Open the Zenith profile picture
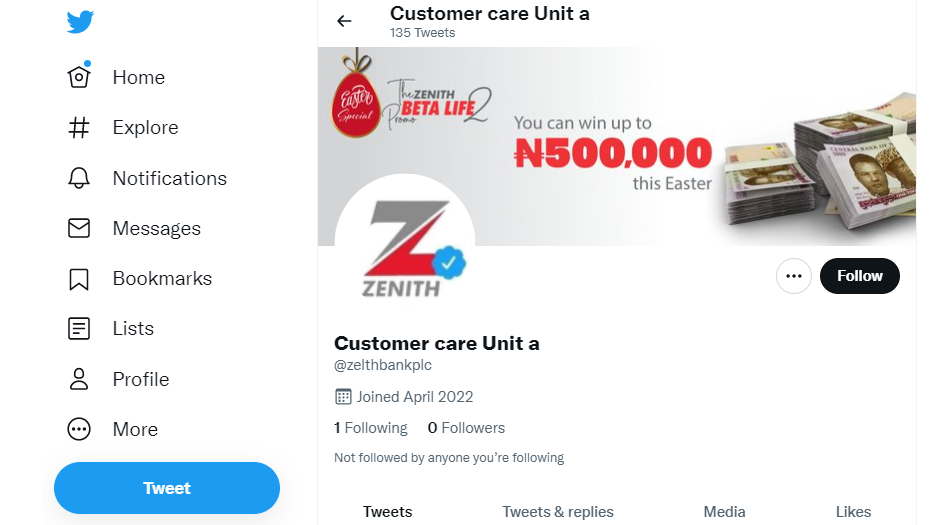Screen dimensions: 940x525 tap(404, 246)
